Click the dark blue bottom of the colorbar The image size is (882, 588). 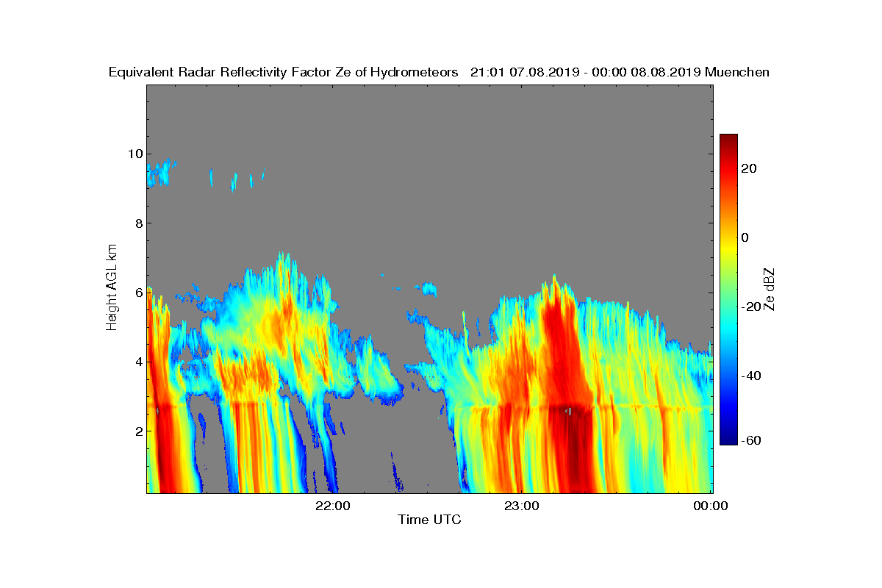pos(728,441)
